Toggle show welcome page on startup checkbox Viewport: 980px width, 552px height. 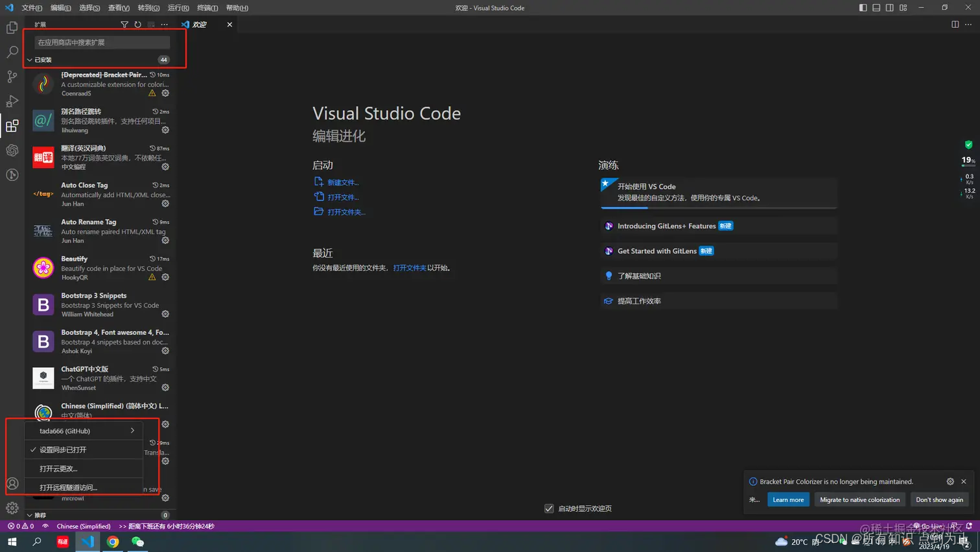click(x=549, y=509)
